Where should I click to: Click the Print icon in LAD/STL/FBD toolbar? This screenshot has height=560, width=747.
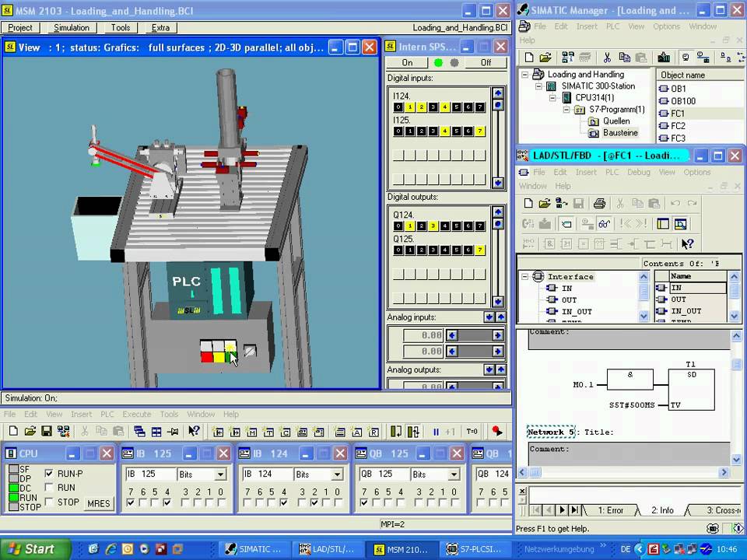point(599,204)
